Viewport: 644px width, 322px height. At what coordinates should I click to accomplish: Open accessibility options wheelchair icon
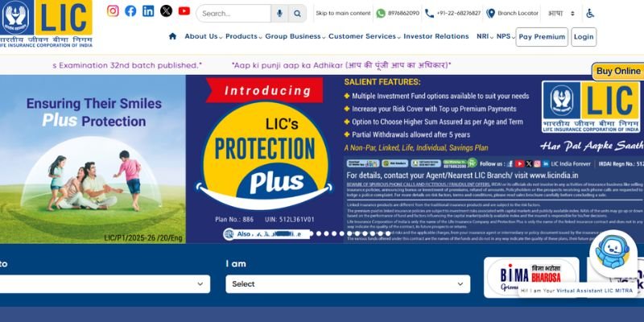click(590, 13)
